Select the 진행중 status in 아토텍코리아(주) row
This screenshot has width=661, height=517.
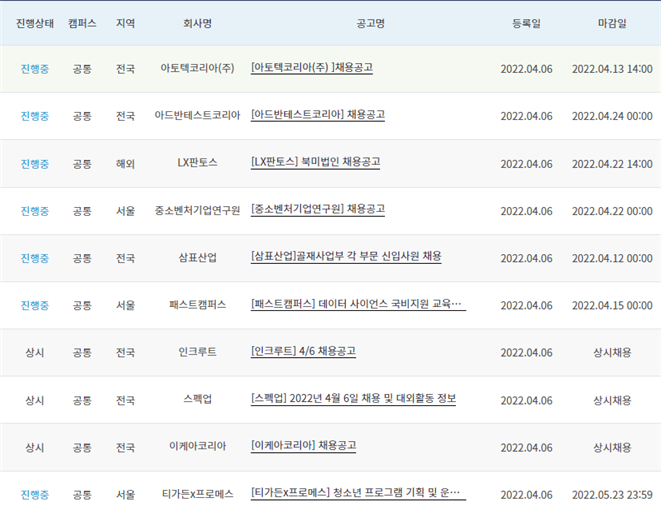coord(35,69)
